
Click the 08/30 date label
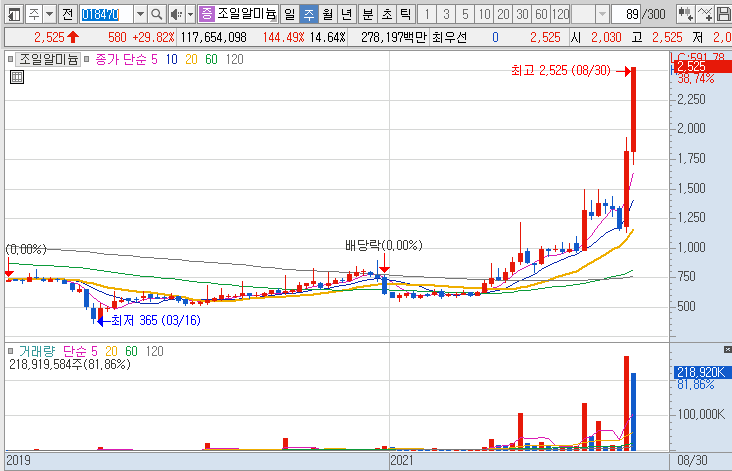[x=692, y=460]
